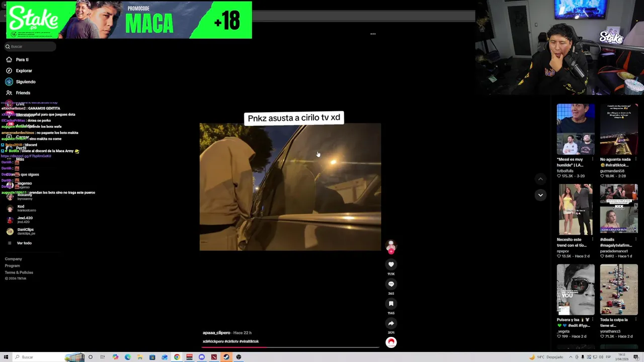
Task: Open the Messi es muy humilde thumbnail
Action: coord(576,130)
